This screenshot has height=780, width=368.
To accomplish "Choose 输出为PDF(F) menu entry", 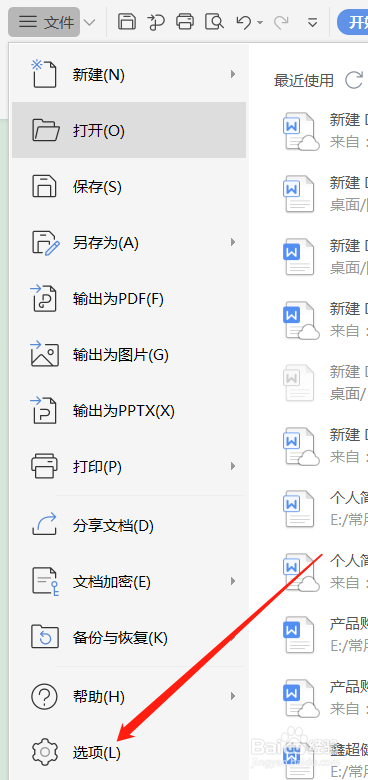I will [x=129, y=298].
